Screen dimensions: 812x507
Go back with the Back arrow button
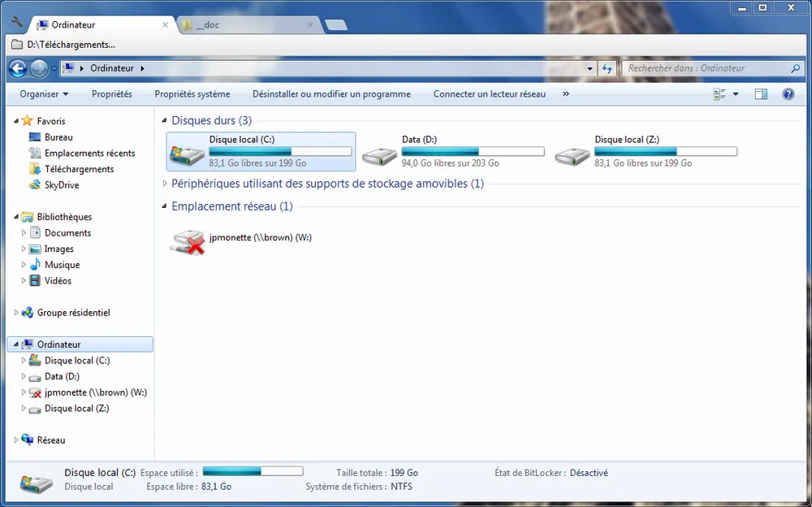click(x=18, y=68)
